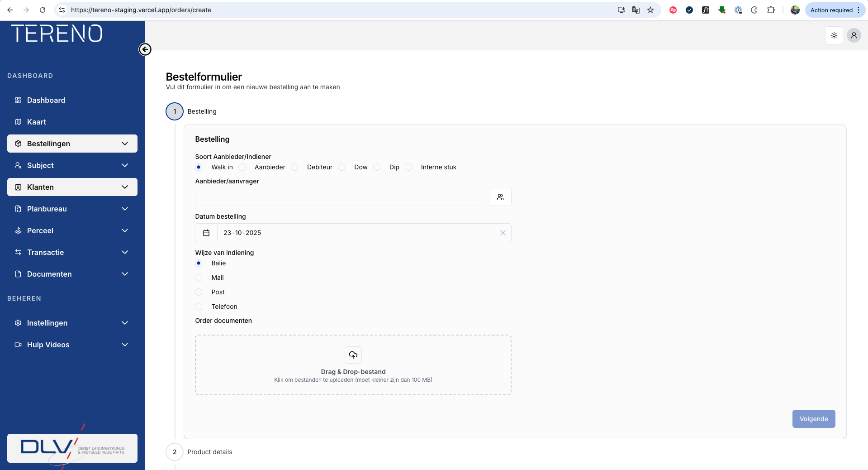Click the Drag & Drop-bestand upload area
The width and height of the screenshot is (868, 470).
(353, 365)
